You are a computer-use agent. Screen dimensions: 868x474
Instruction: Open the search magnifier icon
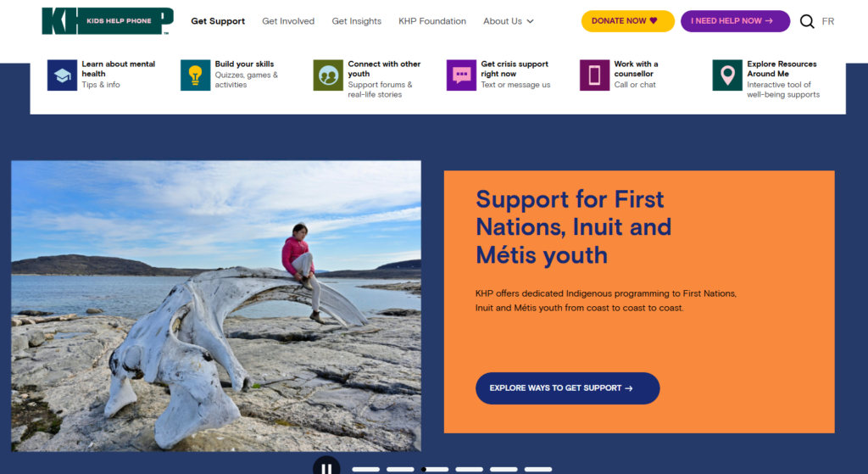pyautogui.click(x=807, y=21)
